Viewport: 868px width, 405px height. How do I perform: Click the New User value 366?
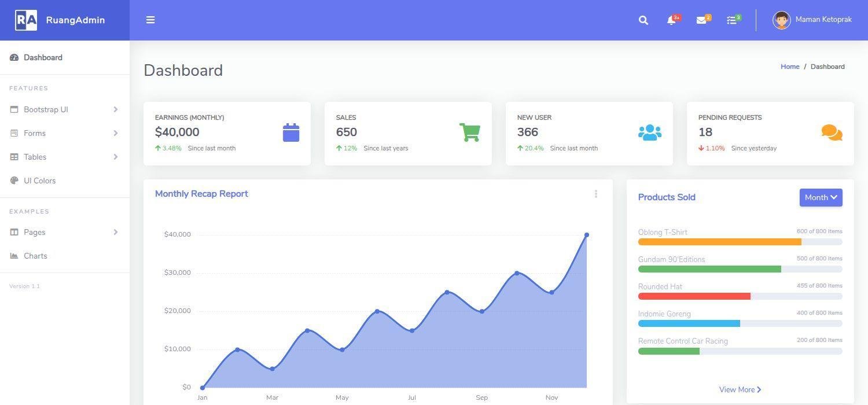point(528,132)
